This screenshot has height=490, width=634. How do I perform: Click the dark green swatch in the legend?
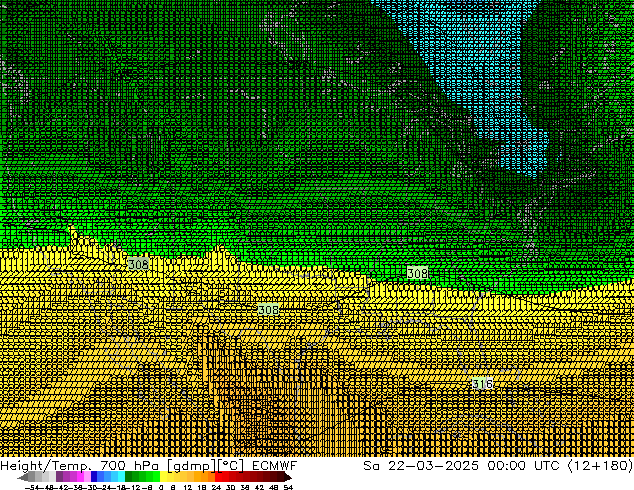tap(129, 477)
